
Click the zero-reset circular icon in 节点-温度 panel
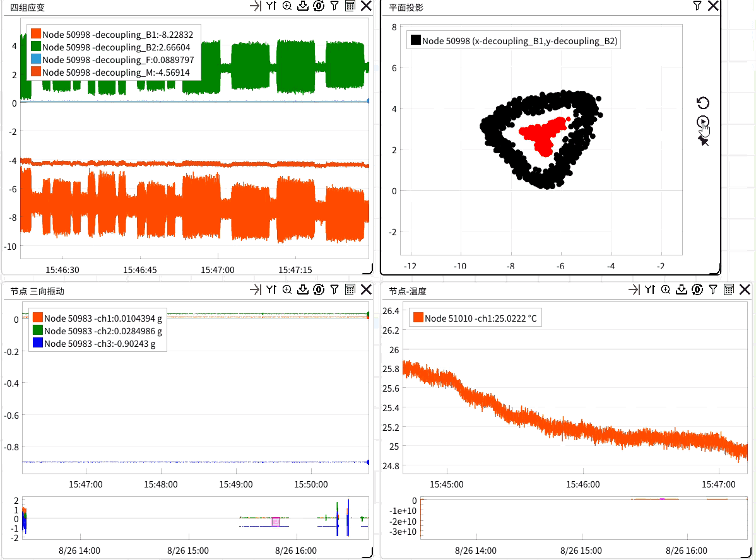(x=697, y=290)
